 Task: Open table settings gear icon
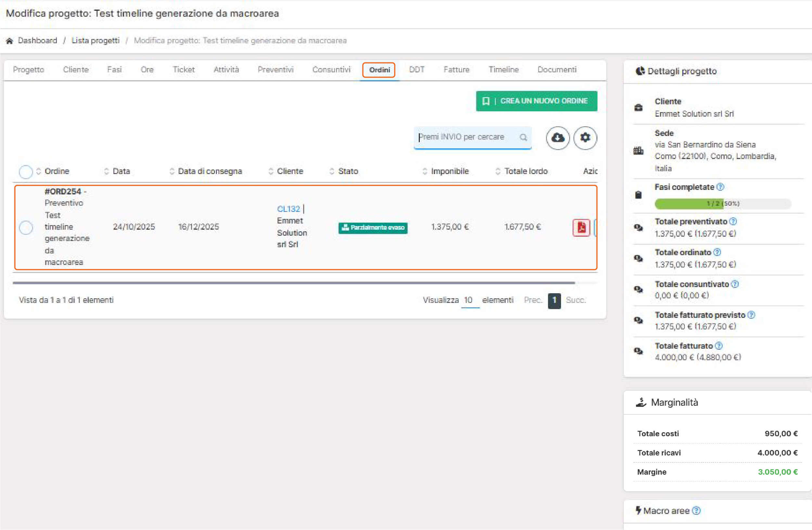pos(585,138)
